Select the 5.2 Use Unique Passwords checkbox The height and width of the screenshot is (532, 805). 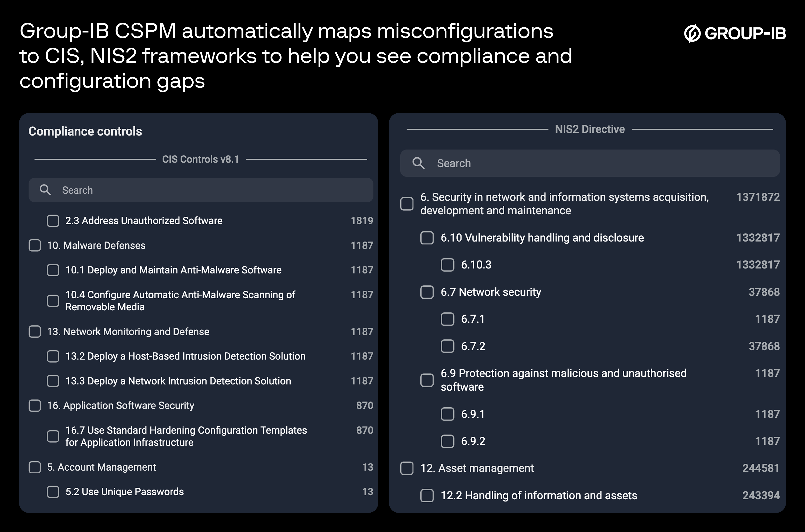point(53,492)
